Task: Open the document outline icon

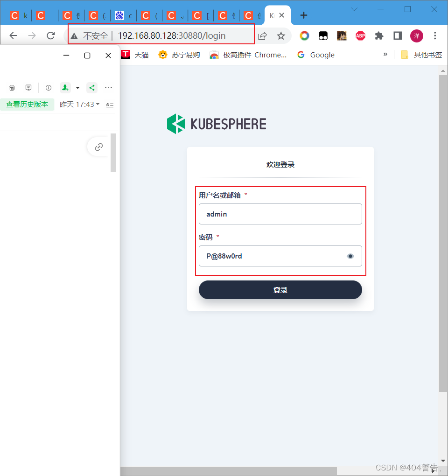Action: point(110,104)
